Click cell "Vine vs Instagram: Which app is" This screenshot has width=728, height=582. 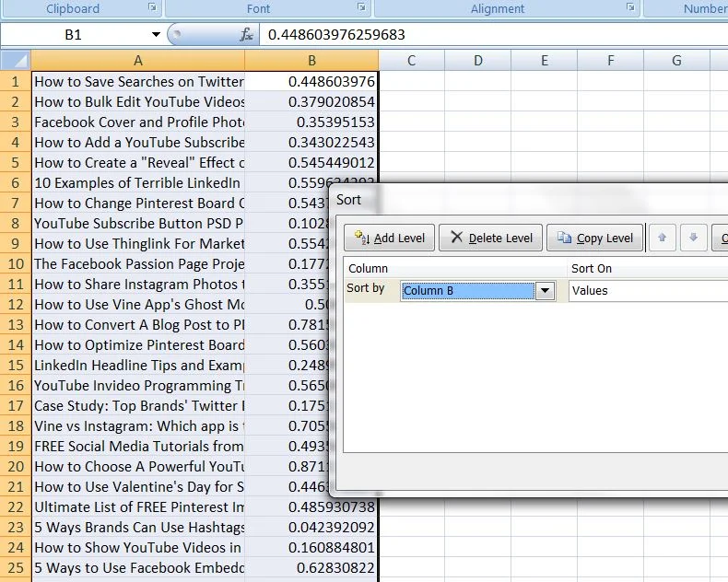point(138,426)
